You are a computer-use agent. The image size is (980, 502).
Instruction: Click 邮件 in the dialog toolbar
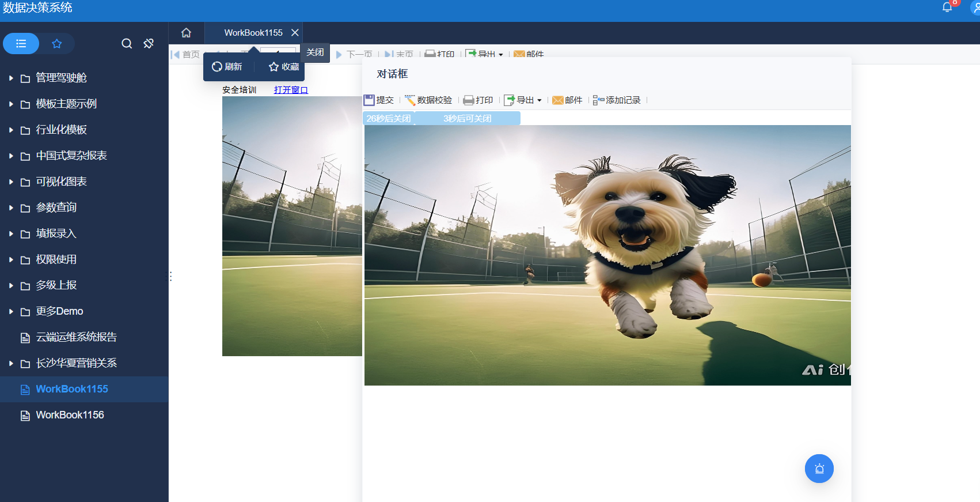[568, 100]
